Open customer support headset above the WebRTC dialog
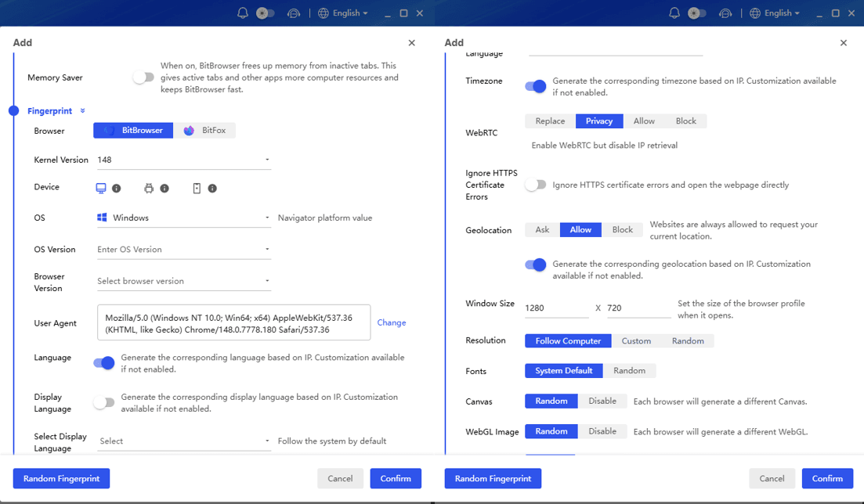This screenshot has width=864, height=504. [725, 13]
